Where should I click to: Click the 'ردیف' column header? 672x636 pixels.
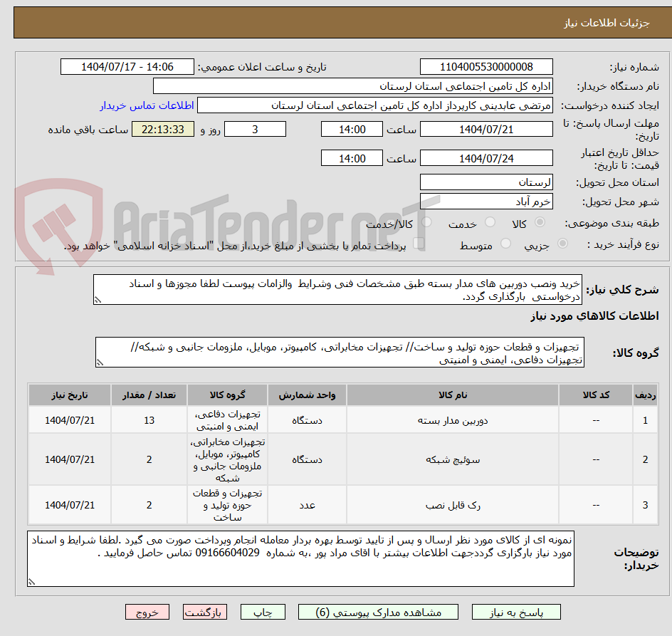645,395
